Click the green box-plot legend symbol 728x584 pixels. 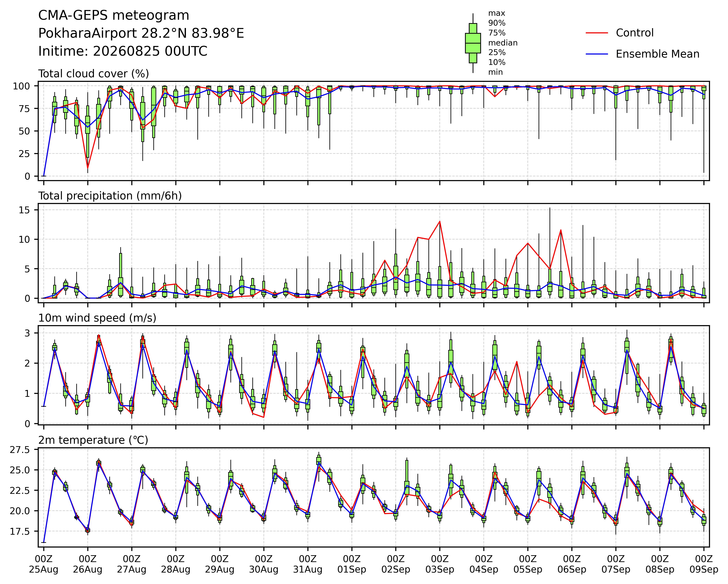click(x=473, y=43)
